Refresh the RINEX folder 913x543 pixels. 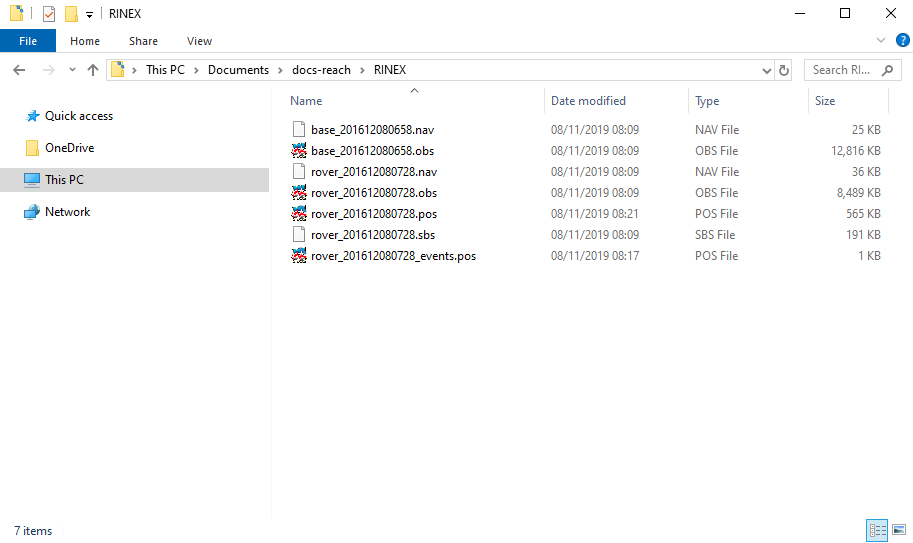(784, 70)
